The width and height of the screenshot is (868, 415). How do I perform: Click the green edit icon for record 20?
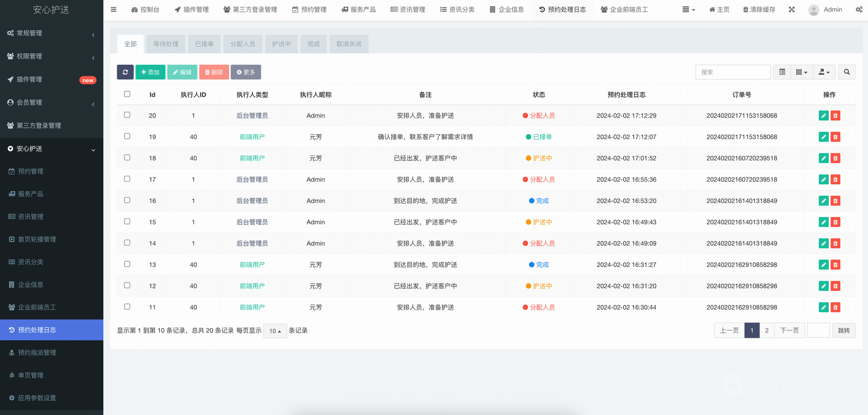(x=823, y=116)
